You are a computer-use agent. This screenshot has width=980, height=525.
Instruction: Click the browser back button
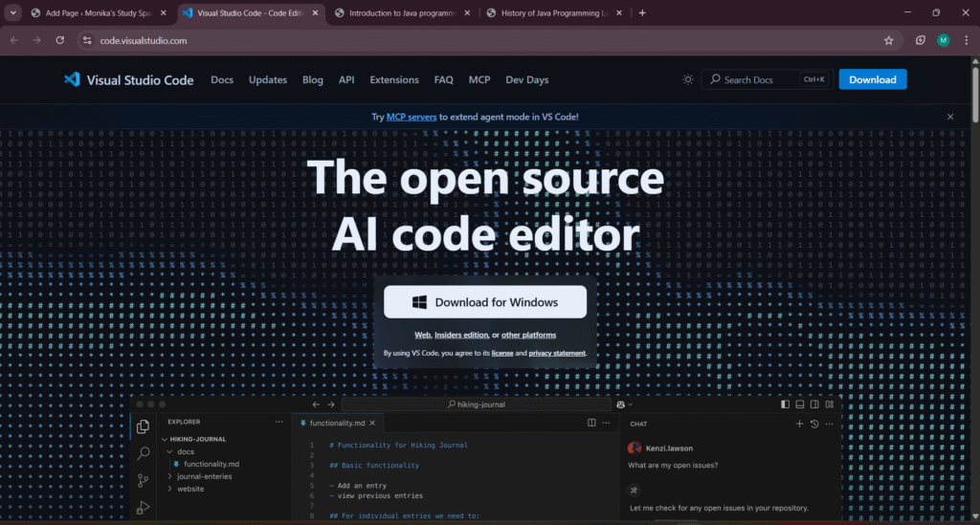coord(13,40)
